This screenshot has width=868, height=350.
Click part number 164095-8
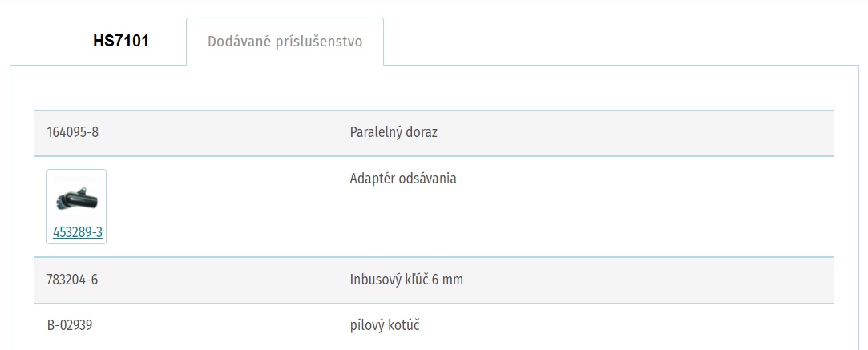pyautogui.click(x=72, y=133)
